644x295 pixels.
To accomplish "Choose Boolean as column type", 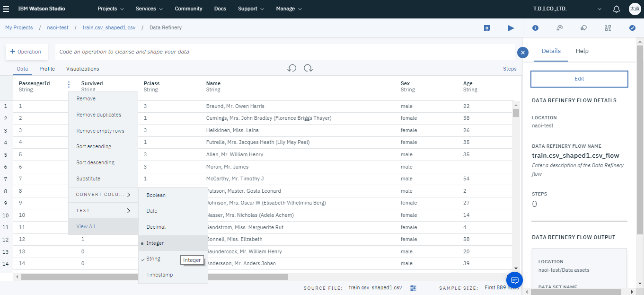I will point(156,195).
